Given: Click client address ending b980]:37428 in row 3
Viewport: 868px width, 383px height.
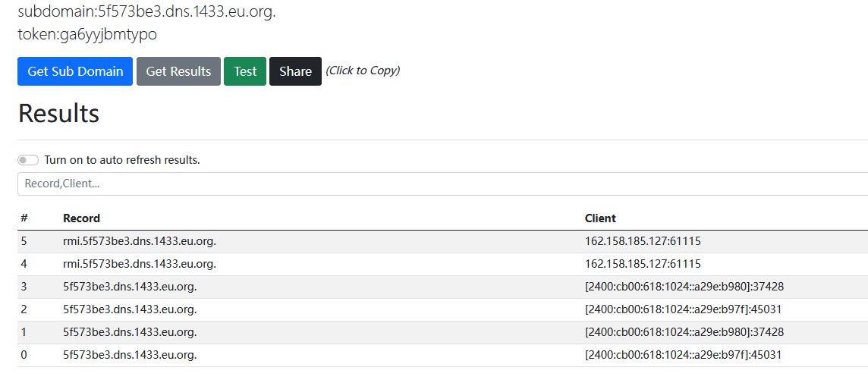Looking at the screenshot, I should click(684, 287).
